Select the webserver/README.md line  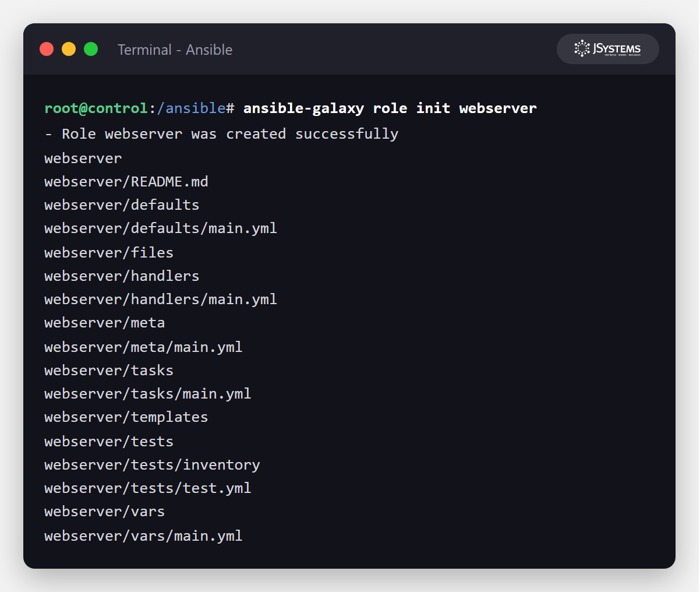click(126, 182)
